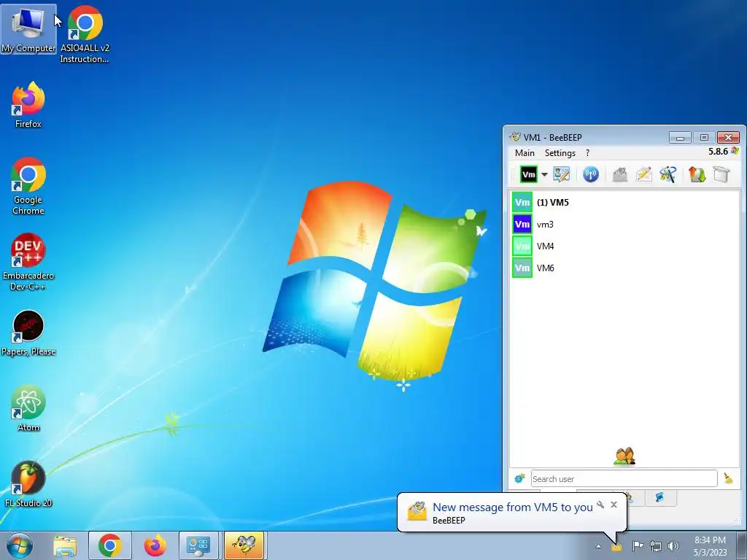Select user VM4 in the list
747x560 pixels.
(x=625, y=246)
